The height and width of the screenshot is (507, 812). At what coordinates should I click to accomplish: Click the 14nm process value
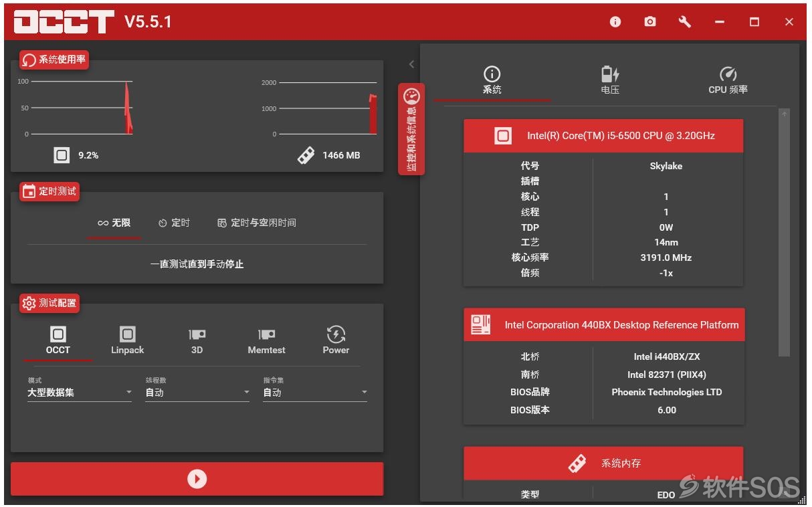666,242
